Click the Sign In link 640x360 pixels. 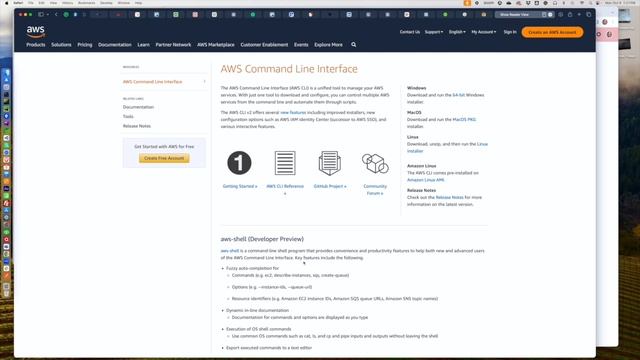click(x=510, y=32)
